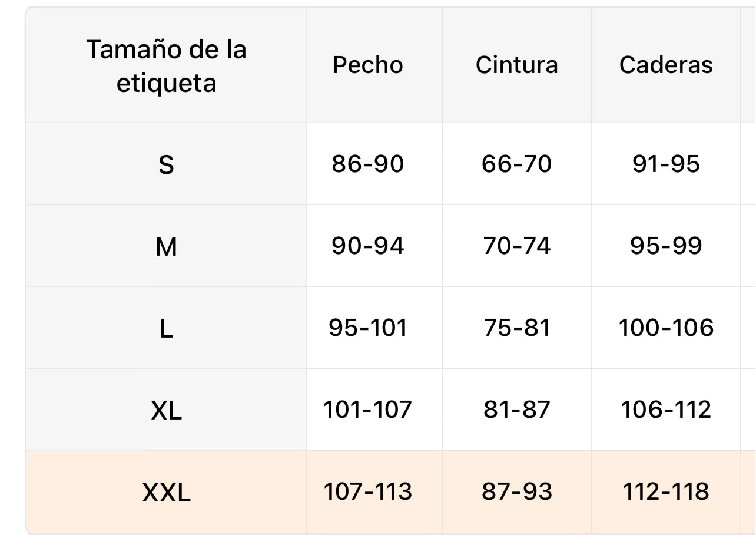The height and width of the screenshot is (538, 756).
Task: Click chest value 86-90 for size S
Action: (x=368, y=164)
